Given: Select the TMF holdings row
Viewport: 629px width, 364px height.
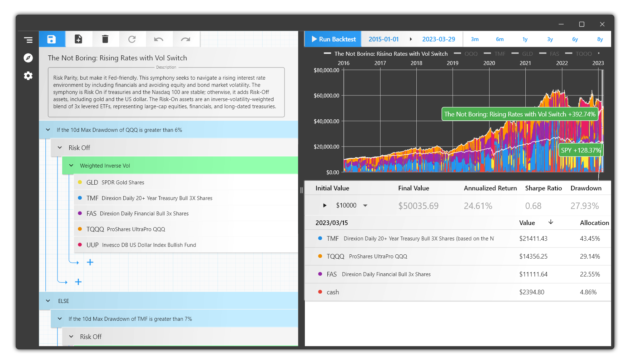Looking at the screenshot, I should (458, 239).
